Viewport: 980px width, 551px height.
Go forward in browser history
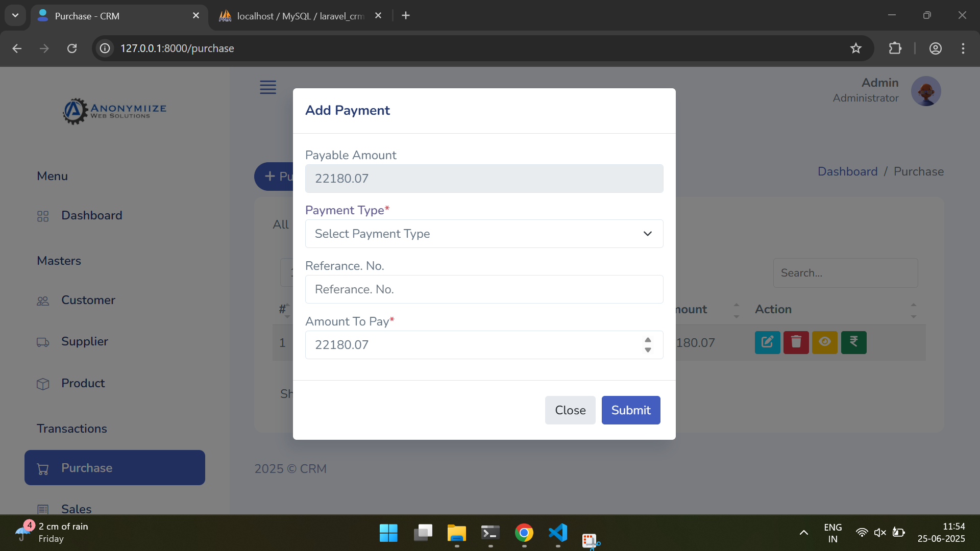(x=44, y=48)
